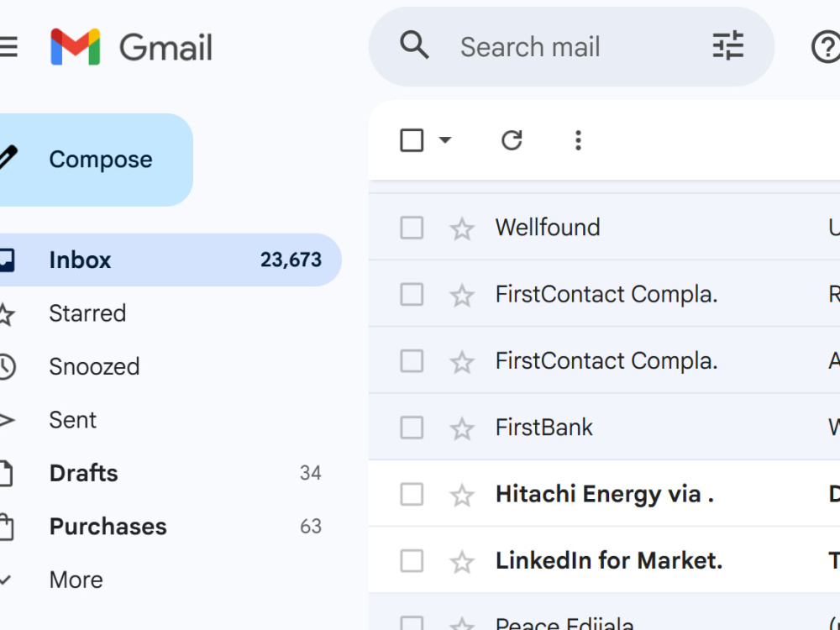The height and width of the screenshot is (630, 840).
Task: Click the Compose button
Action: tap(94, 160)
